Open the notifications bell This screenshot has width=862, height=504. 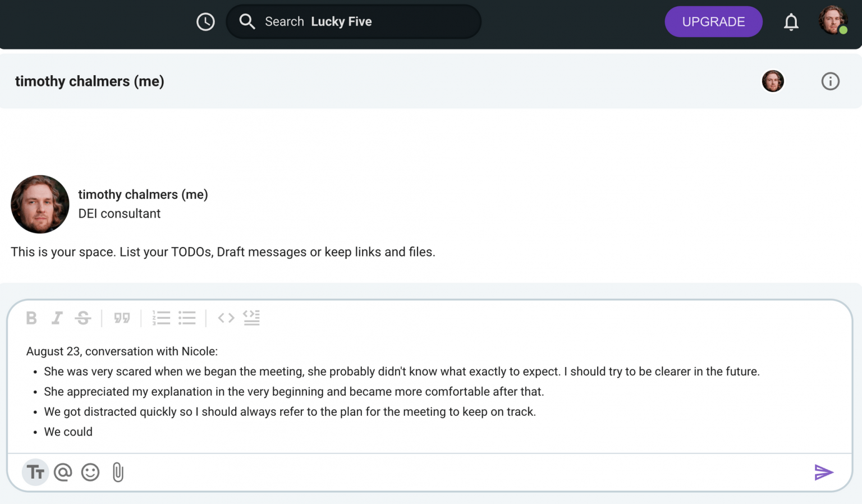click(x=791, y=22)
